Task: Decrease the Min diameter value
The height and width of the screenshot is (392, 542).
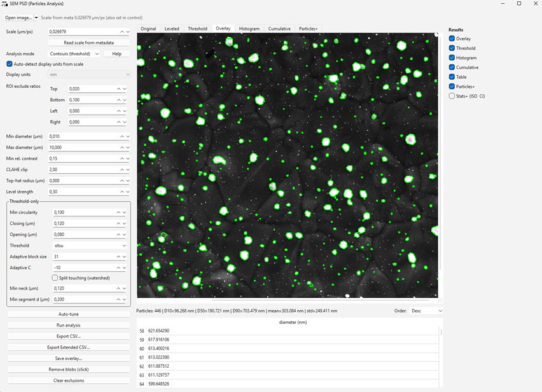Action: tap(127, 136)
